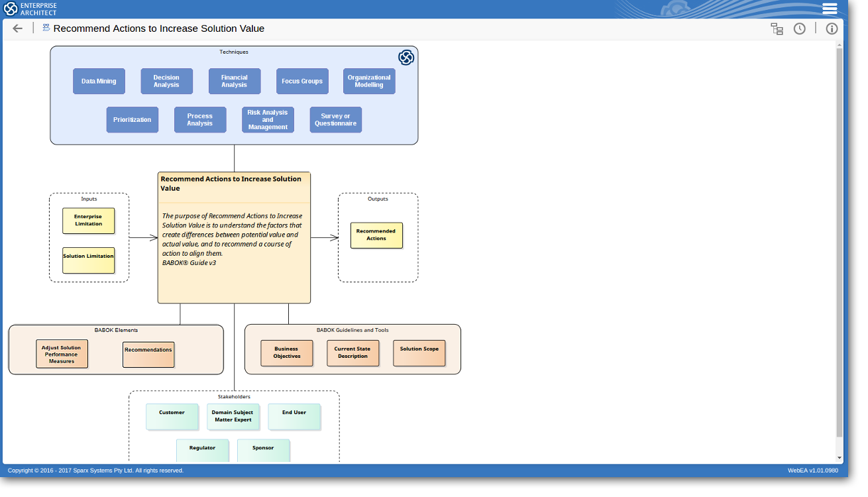Open the browser tree view icon
Screen dimensions: 868x497
tap(777, 28)
